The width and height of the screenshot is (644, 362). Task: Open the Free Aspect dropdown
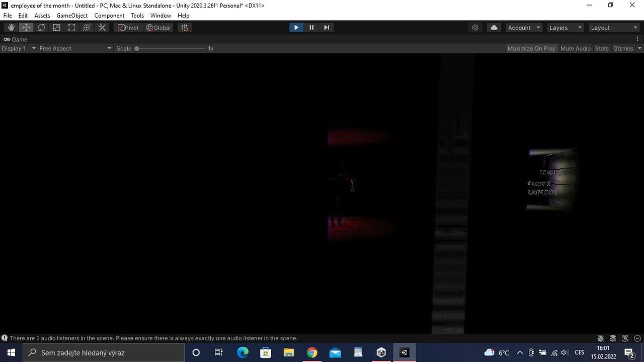[x=75, y=48]
